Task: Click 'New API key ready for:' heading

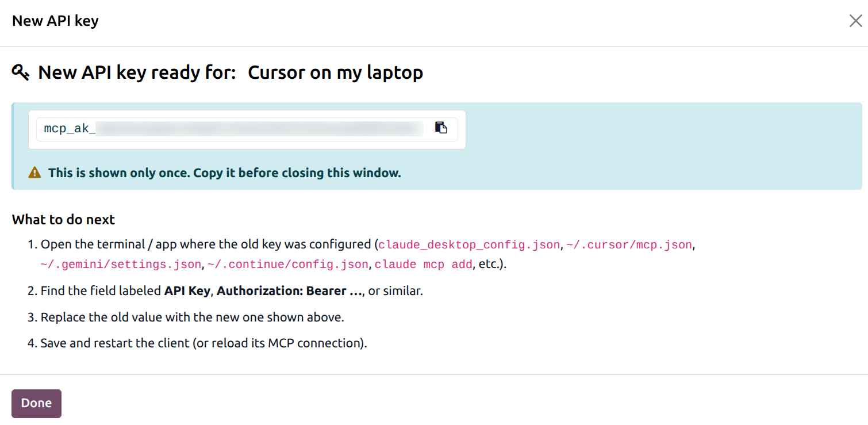Action: (137, 73)
